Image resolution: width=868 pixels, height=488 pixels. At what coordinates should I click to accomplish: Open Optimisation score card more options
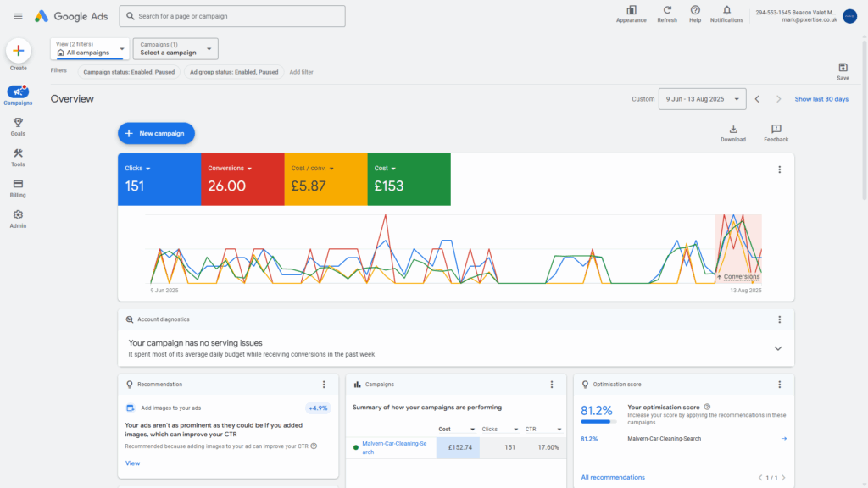780,385
